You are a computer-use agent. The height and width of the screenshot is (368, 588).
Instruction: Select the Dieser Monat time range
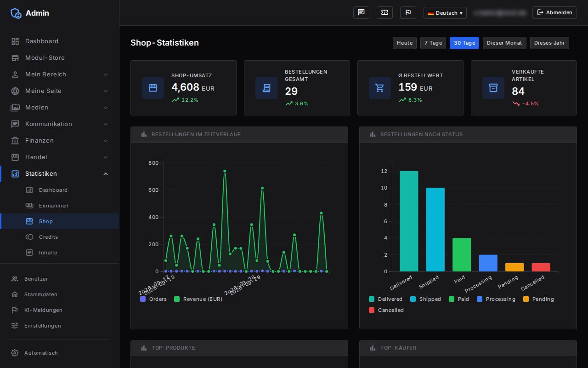(504, 43)
